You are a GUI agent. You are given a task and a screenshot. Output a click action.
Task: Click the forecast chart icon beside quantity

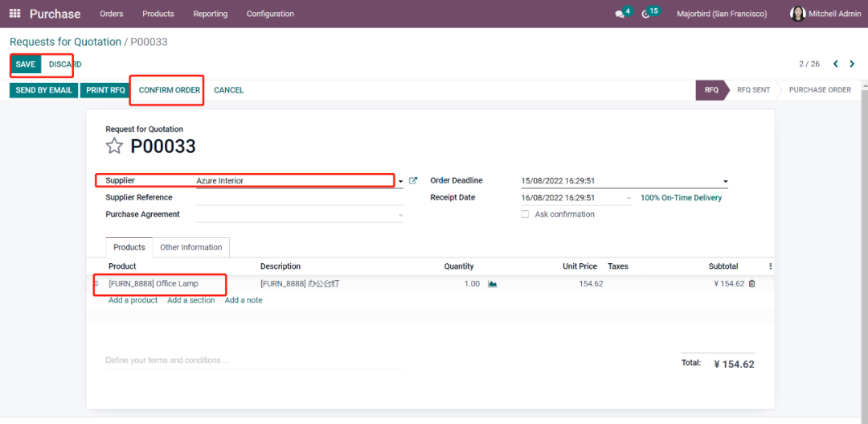point(493,284)
